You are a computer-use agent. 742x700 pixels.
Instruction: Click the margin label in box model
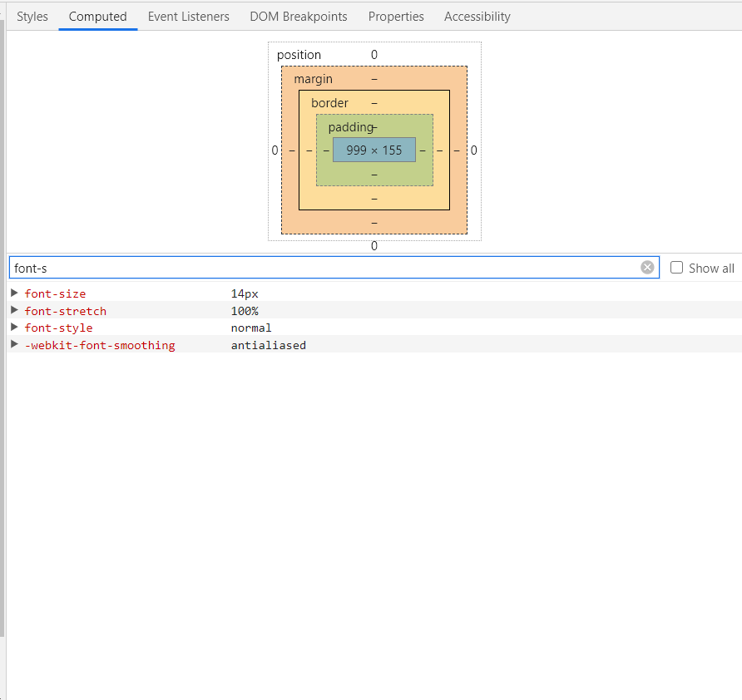(313, 79)
